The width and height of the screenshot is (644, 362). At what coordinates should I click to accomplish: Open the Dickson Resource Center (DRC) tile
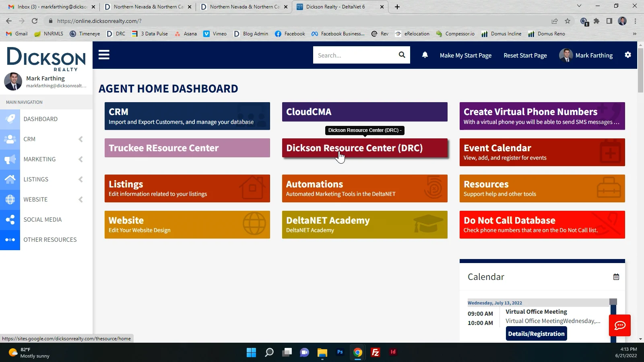click(x=365, y=148)
